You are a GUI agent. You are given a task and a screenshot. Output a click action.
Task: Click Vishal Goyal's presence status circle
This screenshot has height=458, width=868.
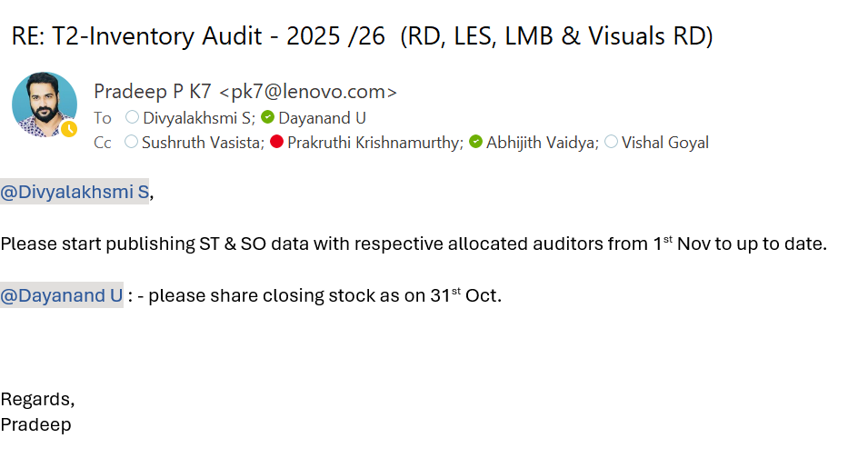pyautogui.click(x=611, y=142)
